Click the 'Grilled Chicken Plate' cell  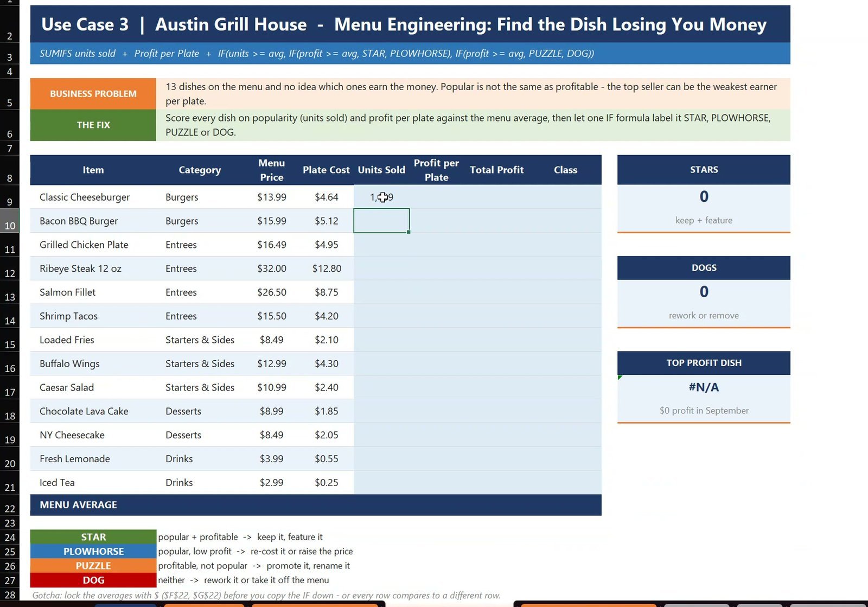pos(93,245)
